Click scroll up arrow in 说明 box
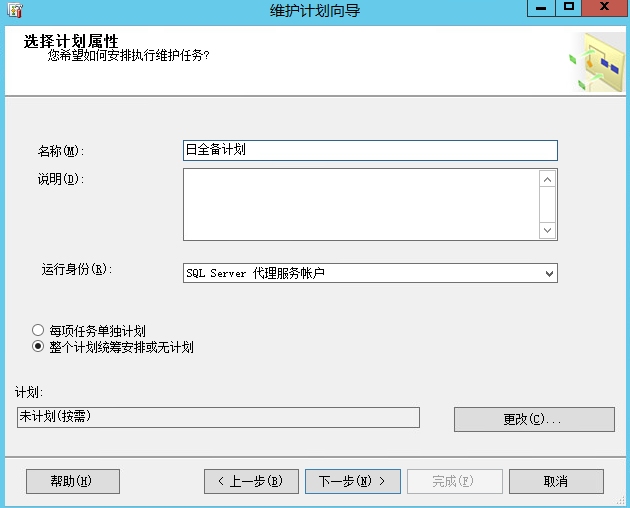This screenshot has width=630, height=508. 547,180
